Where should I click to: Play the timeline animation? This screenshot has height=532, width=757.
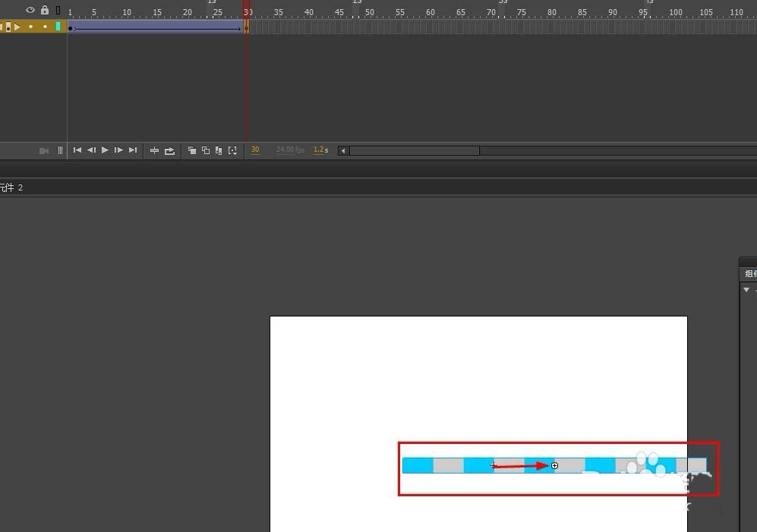click(x=105, y=150)
